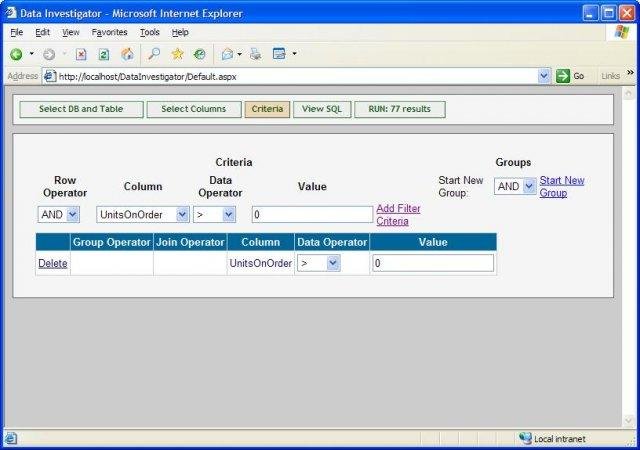Expand the address bar dropdown
The height and width of the screenshot is (450, 640).
coord(544,76)
